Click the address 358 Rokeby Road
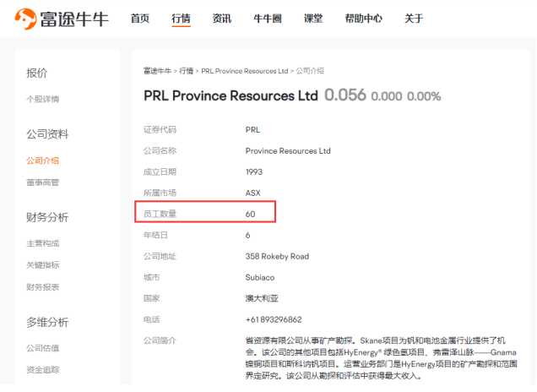Screen dimensions: 537x392 [277, 256]
